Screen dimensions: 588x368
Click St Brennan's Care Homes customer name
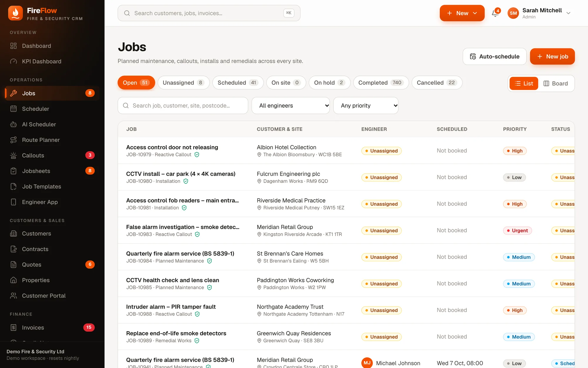coord(290,254)
